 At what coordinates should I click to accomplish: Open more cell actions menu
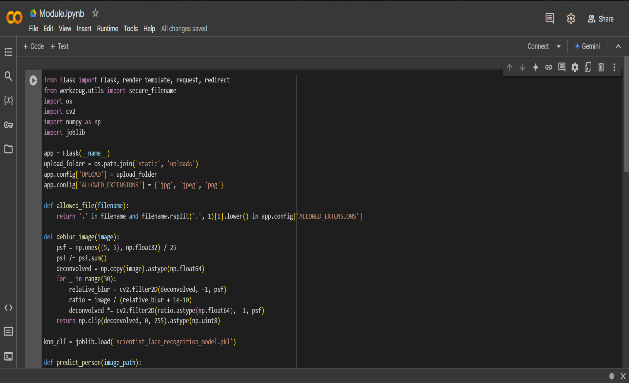tap(614, 67)
